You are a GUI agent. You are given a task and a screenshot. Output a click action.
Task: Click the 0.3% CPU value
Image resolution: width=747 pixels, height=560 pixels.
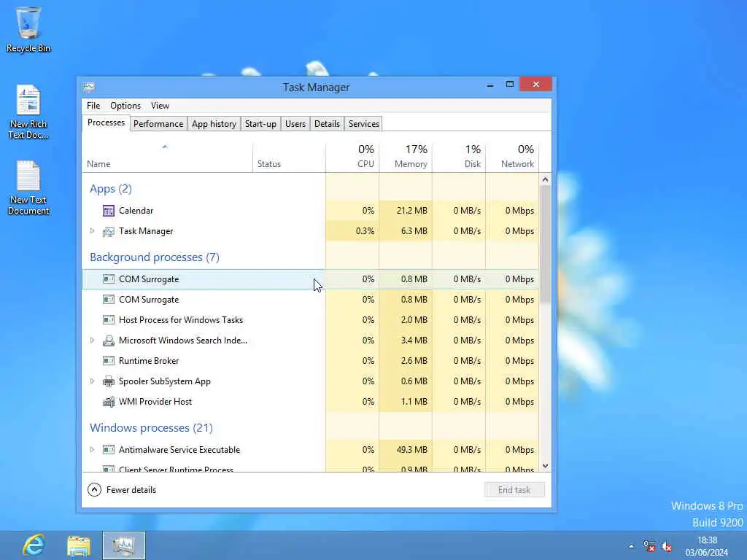[x=365, y=231]
